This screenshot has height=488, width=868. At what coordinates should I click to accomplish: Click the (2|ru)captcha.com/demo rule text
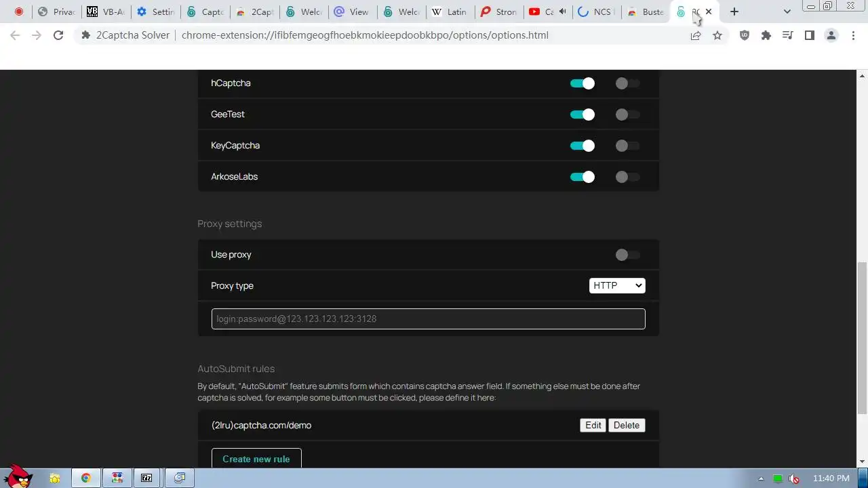(x=261, y=425)
